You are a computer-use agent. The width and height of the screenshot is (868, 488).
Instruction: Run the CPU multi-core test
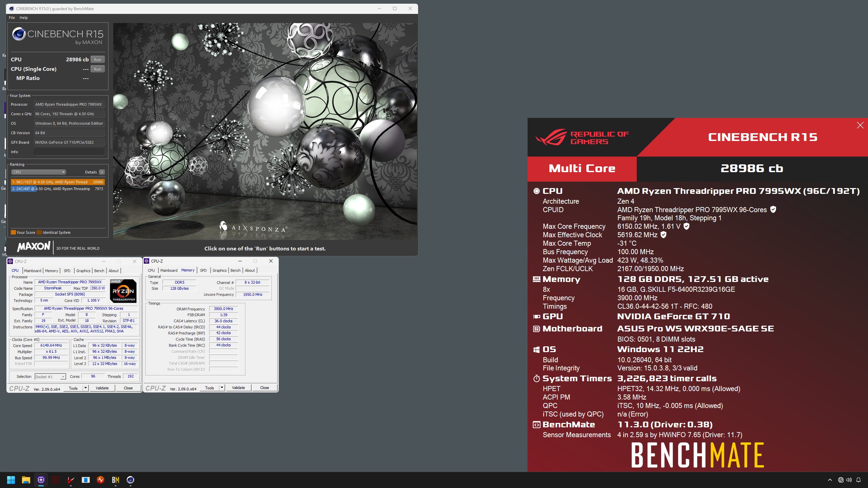(x=98, y=59)
